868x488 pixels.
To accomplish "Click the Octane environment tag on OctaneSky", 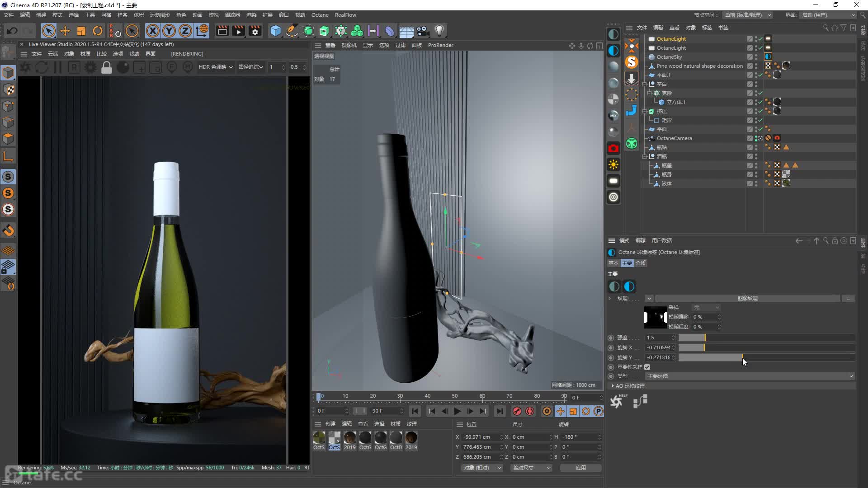I will 768,57.
